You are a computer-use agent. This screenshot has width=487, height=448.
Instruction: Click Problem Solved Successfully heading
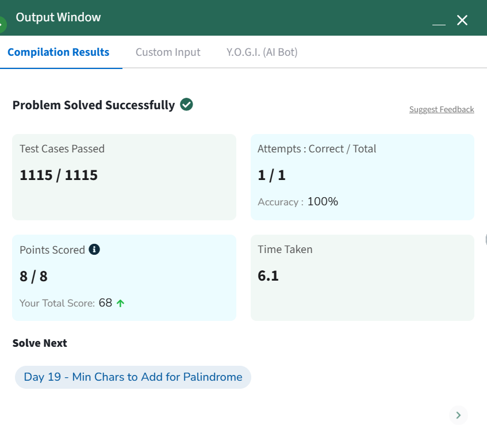[x=94, y=105]
